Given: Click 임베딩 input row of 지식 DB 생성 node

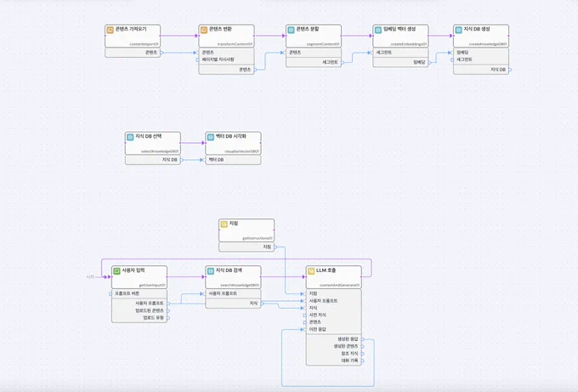Looking at the screenshot, I should 481,53.
